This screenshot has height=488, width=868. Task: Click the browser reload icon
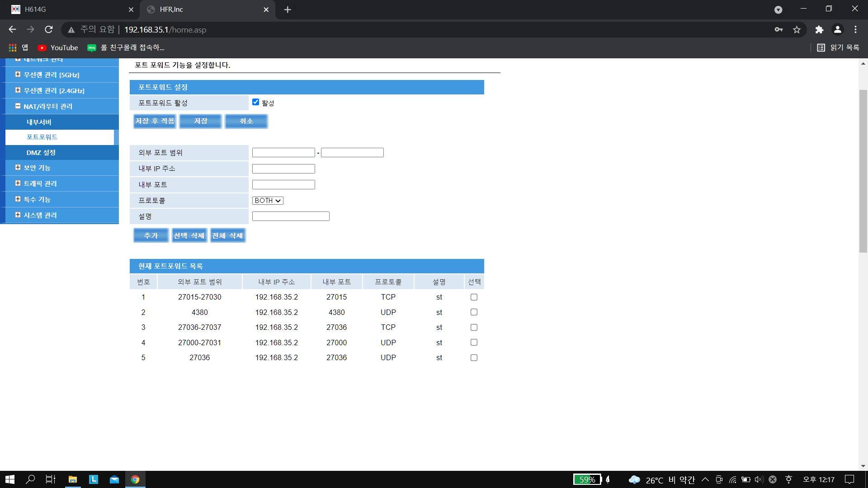(x=49, y=30)
